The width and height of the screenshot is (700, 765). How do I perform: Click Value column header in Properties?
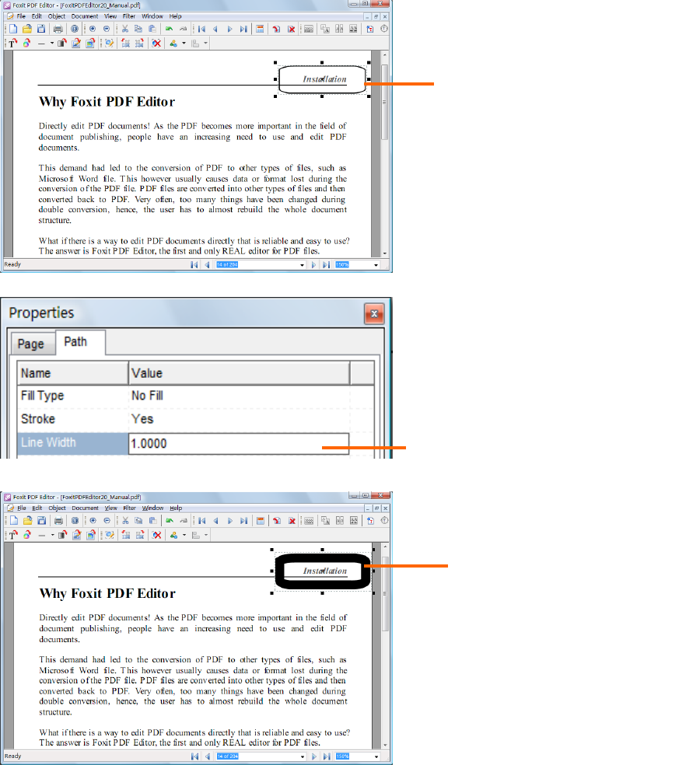[240, 373]
